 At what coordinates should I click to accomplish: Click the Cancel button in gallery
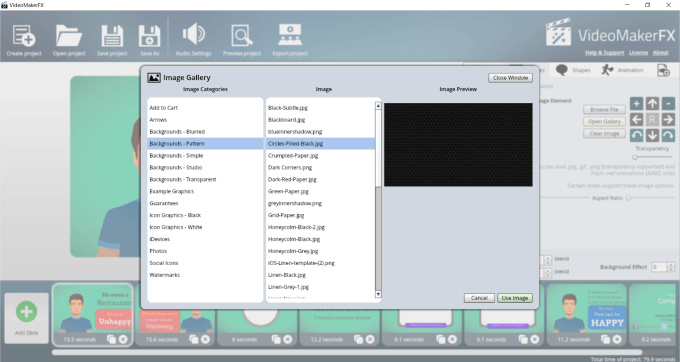tap(479, 298)
